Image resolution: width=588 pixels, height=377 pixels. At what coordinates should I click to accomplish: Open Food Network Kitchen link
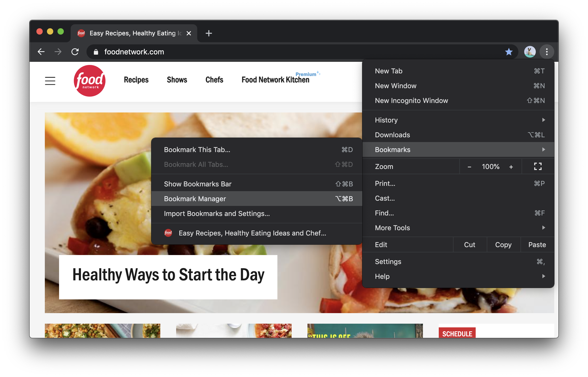pos(275,80)
